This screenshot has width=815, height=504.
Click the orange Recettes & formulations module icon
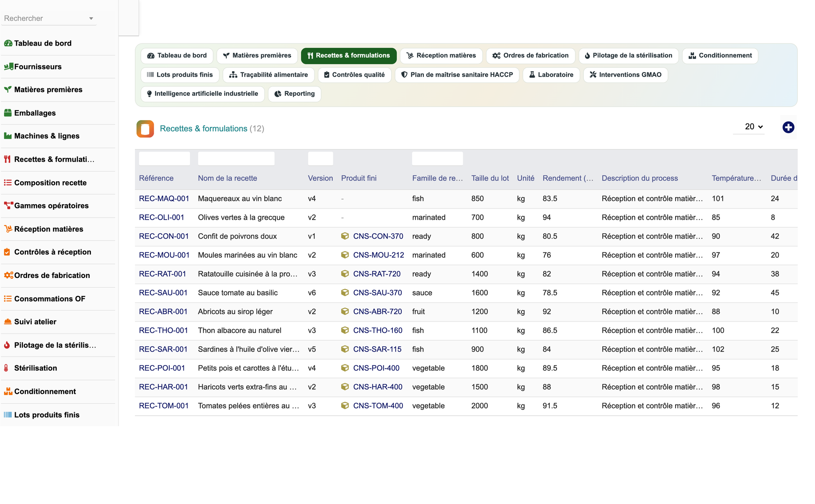click(x=145, y=129)
